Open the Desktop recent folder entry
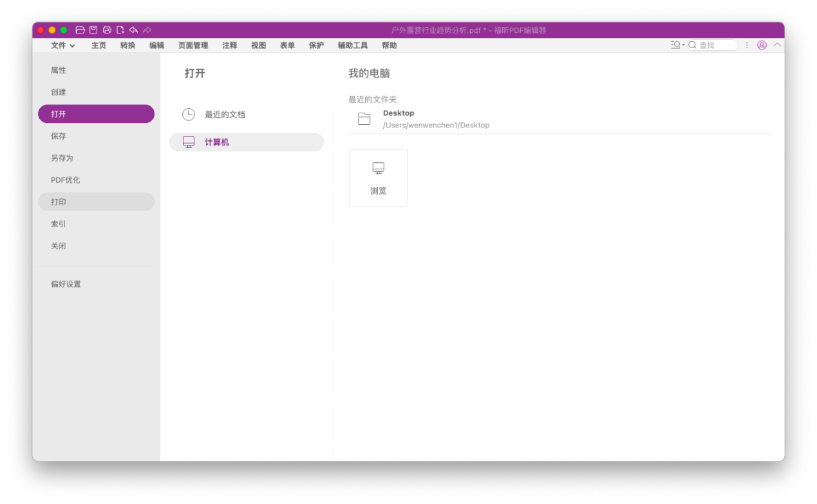This screenshot has width=817, height=504. (x=436, y=119)
